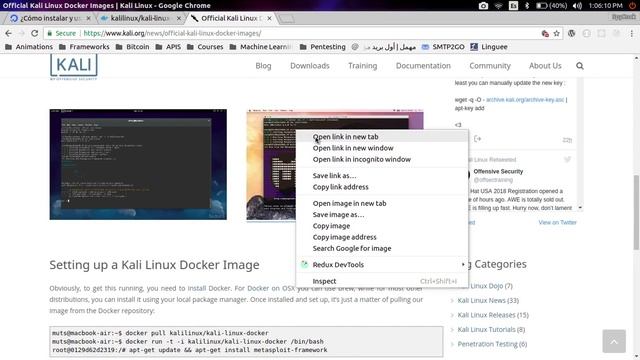Open the clock showing 1:06:10 PM

[605, 6]
